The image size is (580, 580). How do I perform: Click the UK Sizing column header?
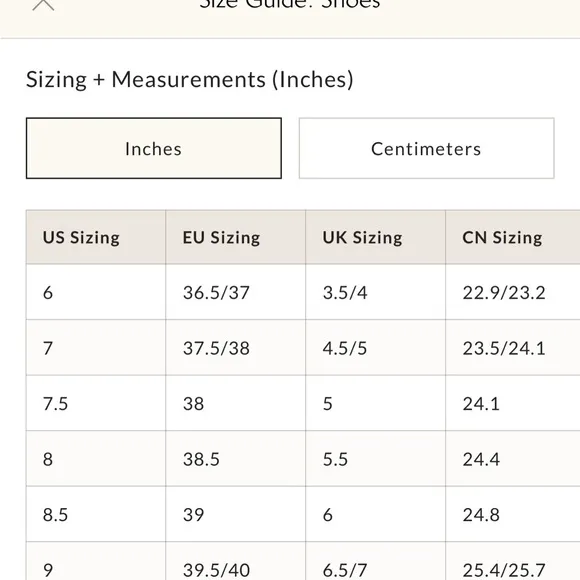(x=375, y=237)
